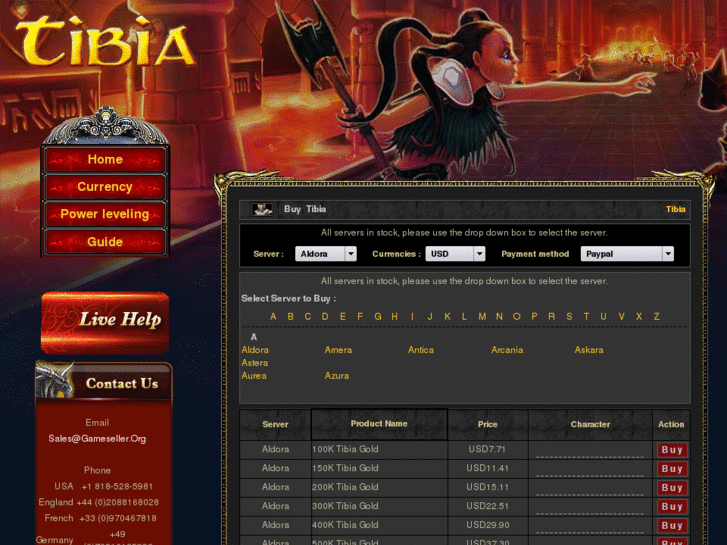Jump to servers starting with E
The image size is (727, 545).
(343, 316)
